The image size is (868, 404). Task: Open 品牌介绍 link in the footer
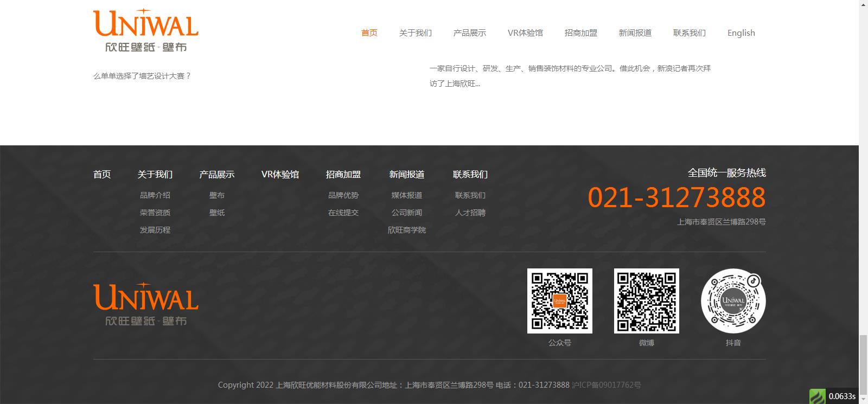point(155,195)
